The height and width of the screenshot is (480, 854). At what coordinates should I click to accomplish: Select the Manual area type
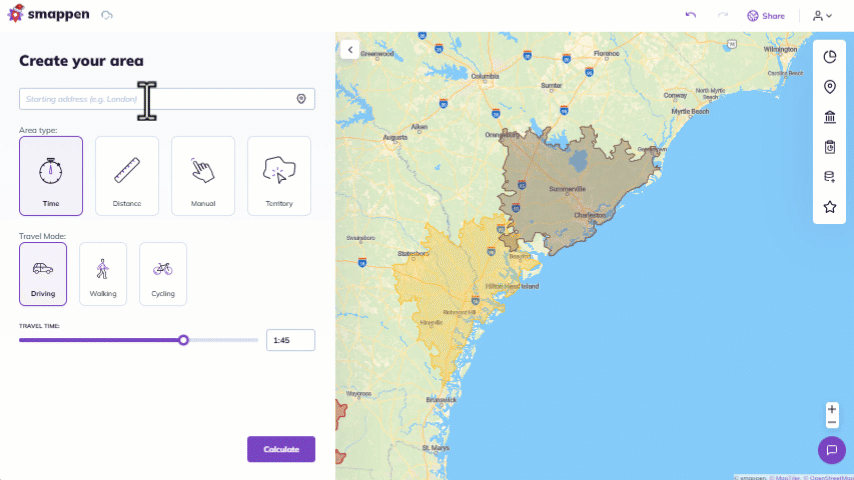(x=203, y=176)
